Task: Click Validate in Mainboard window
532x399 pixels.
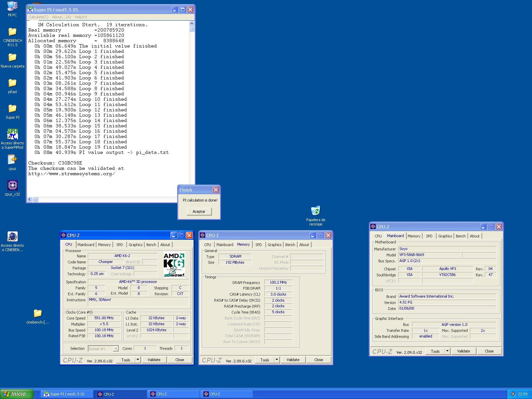Action: point(464,351)
